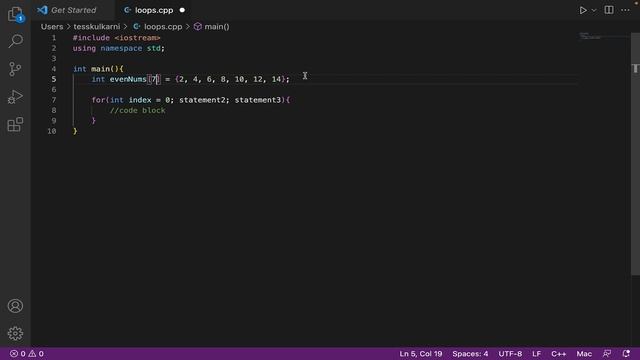The image size is (640, 360).
Task: Click line number 10 in gutter
Action: pos(51,131)
